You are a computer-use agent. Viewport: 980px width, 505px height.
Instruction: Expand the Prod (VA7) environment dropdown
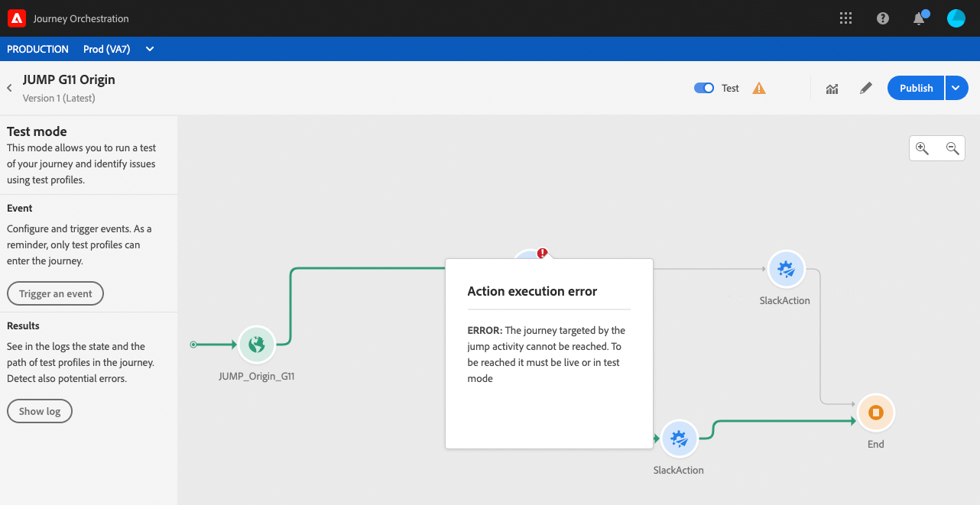click(x=150, y=49)
